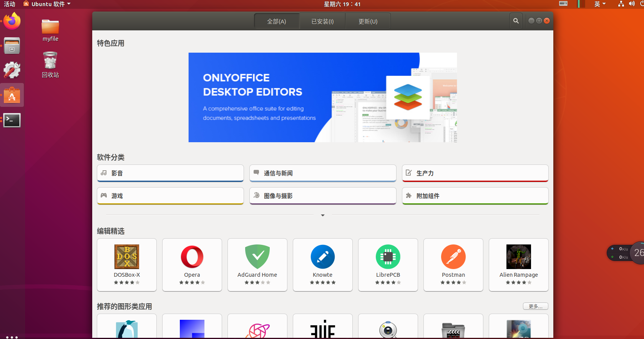Open the Ubuntu 软件 app menu

pos(47,4)
